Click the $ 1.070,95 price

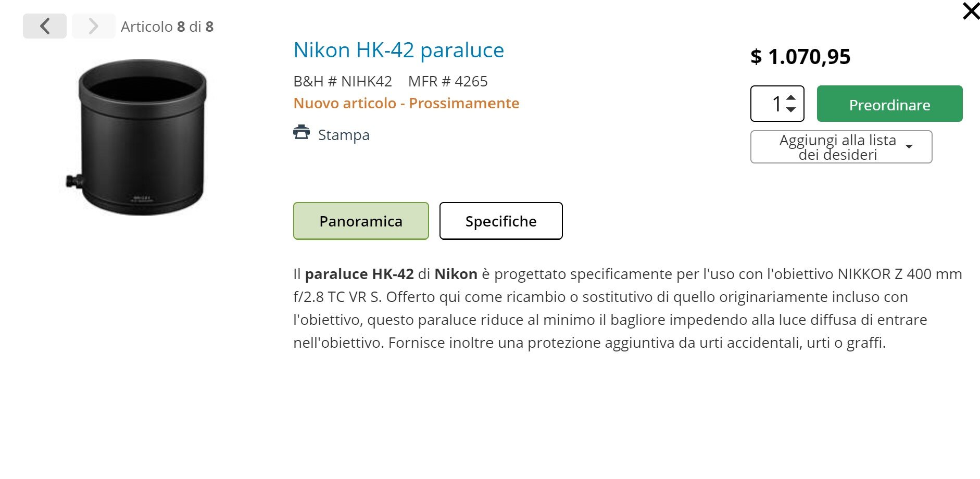pos(800,56)
